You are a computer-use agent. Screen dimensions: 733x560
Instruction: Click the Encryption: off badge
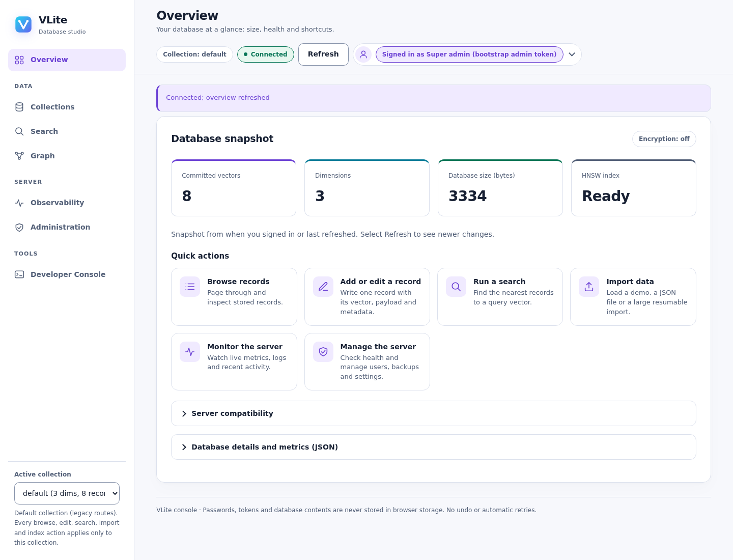pos(664,139)
